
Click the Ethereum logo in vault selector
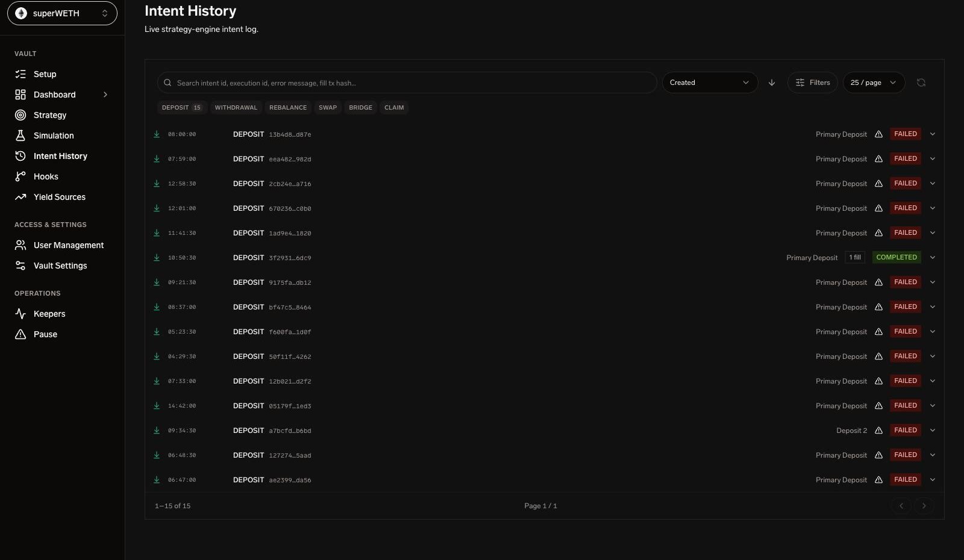point(21,13)
